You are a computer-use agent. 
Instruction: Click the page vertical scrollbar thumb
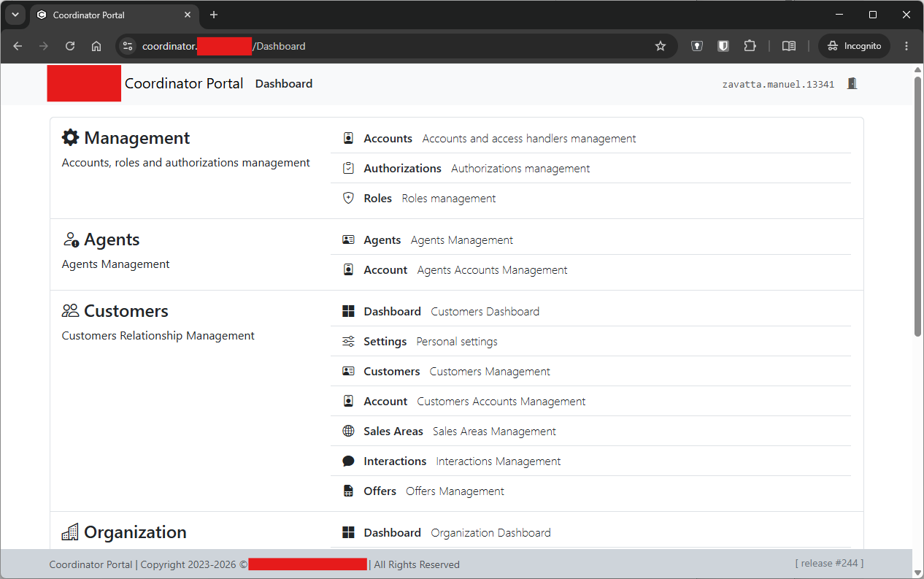pos(917,206)
